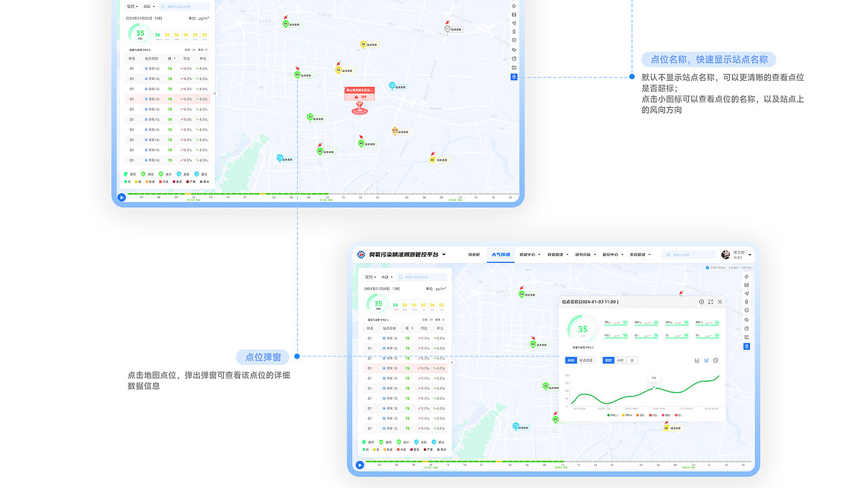Click the bar chart export icon in the popup

coord(697,360)
